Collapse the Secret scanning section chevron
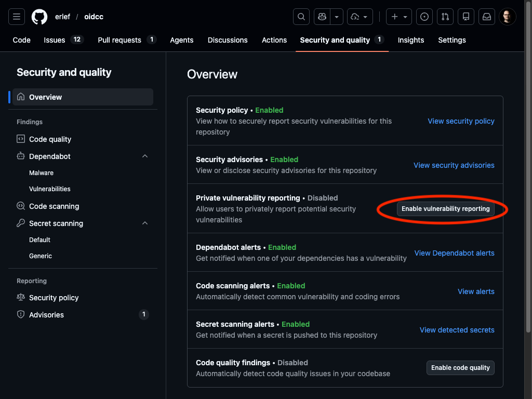Image resolution: width=532 pixels, height=399 pixels. pos(145,223)
